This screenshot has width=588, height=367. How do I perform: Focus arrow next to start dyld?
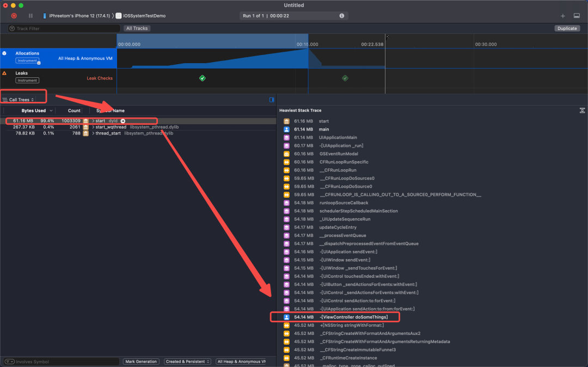[x=122, y=121]
